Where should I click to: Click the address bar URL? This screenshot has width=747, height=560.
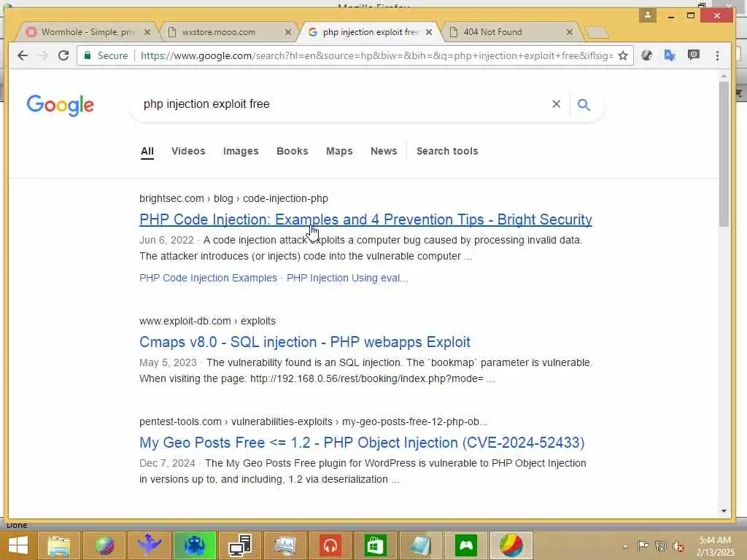coord(376,55)
